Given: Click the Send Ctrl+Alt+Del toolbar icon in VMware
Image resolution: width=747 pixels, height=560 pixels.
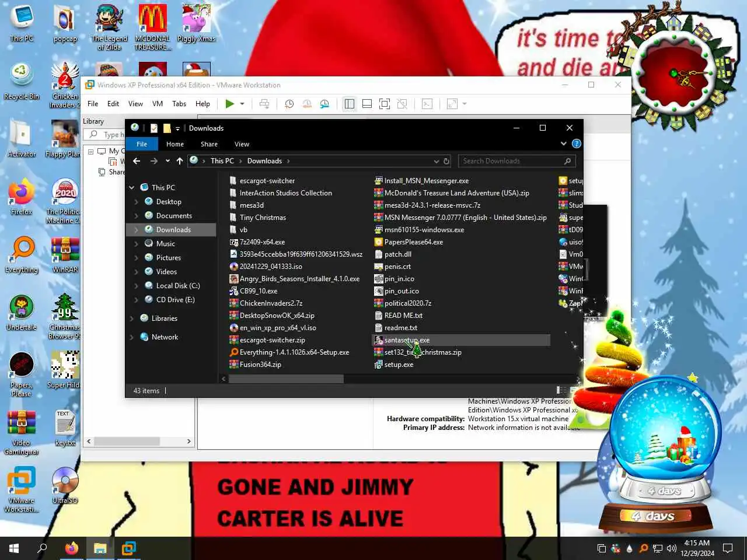Looking at the screenshot, I should tap(264, 104).
